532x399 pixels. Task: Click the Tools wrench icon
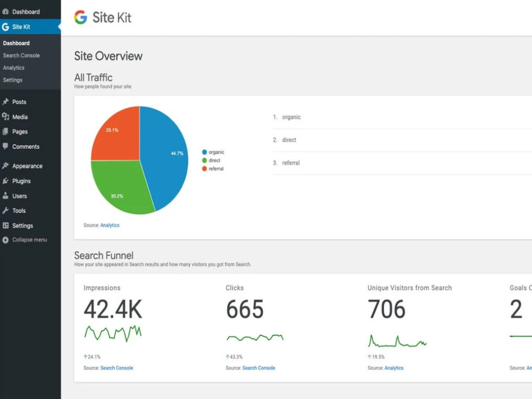click(x=5, y=210)
